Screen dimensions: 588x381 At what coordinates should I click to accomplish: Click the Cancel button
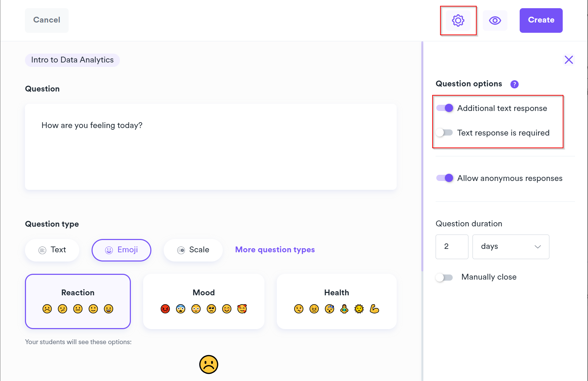[47, 20]
